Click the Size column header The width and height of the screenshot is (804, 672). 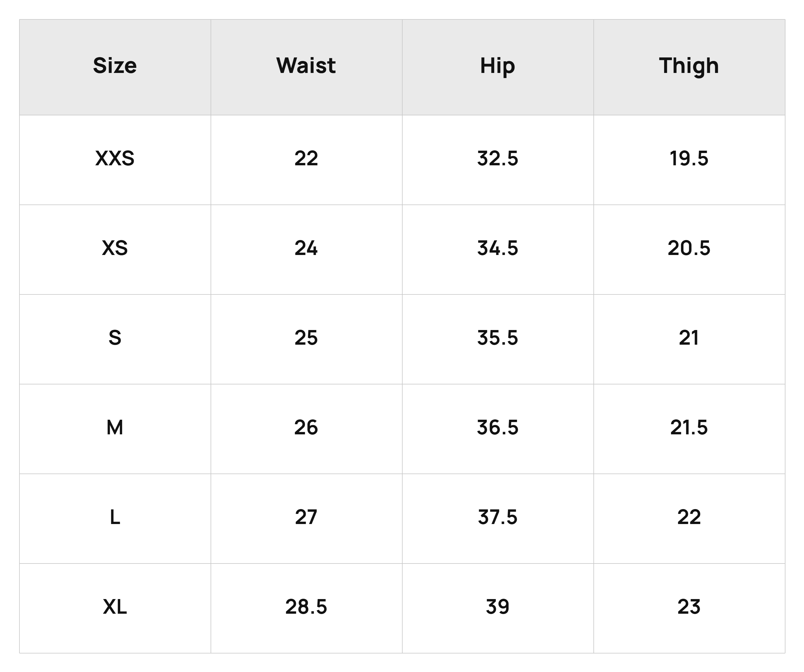[115, 67]
